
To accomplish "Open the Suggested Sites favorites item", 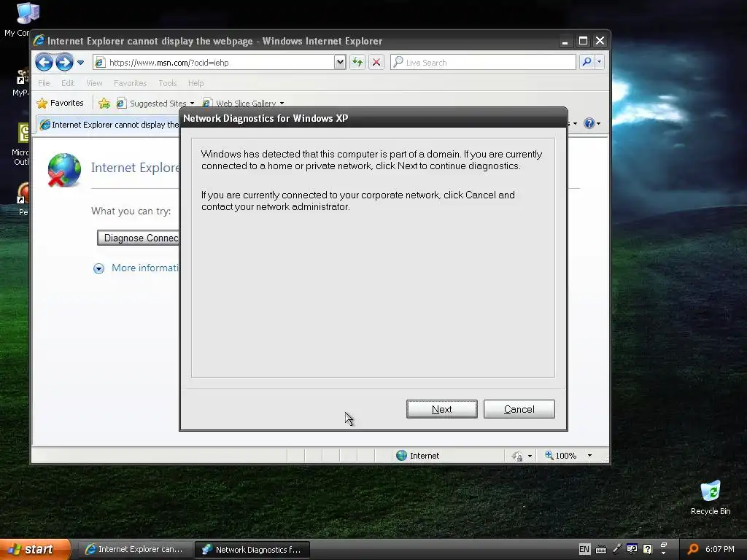I will pyautogui.click(x=156, y=103).
